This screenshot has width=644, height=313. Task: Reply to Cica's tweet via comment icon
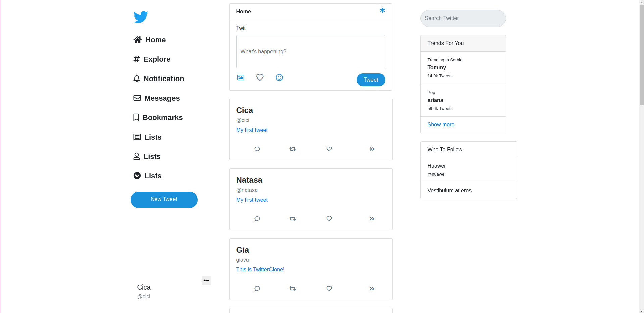(257, 149)
